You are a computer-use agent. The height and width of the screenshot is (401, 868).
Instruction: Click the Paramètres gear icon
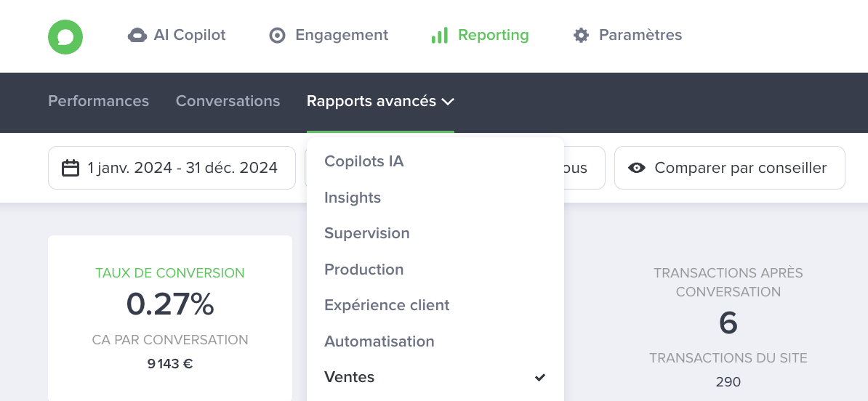click(581, 36)
